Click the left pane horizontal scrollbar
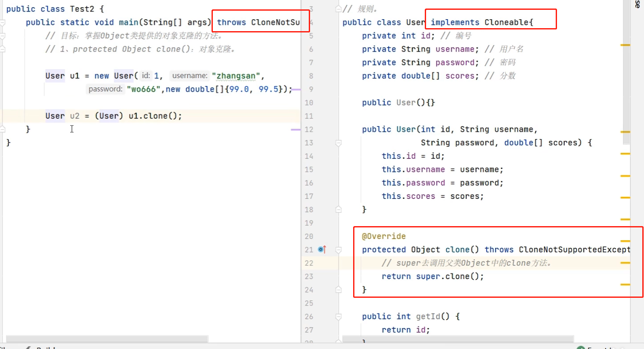Screen dimensions: 644x349 pyautogui.click(x=107, y=339)
